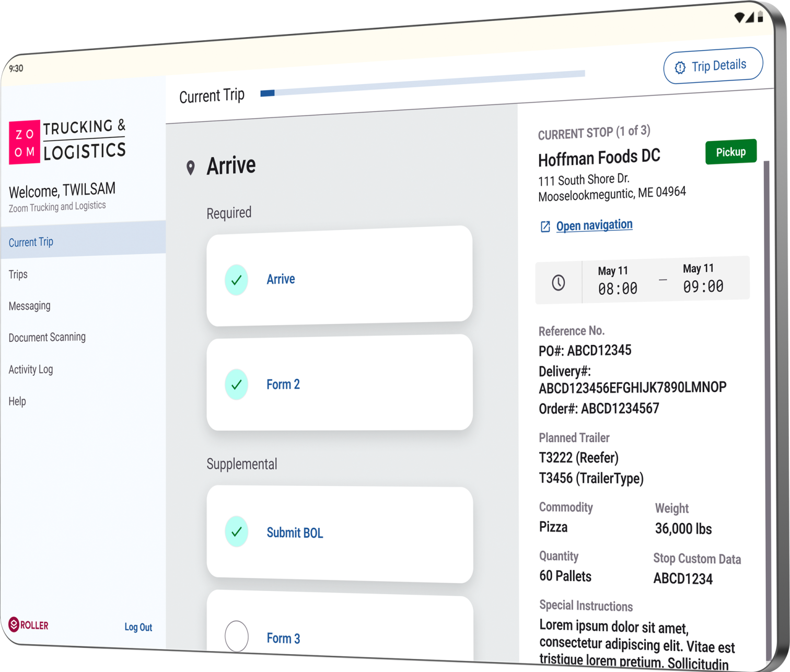This screenshot has width=790, height=672.
Task: Open Document Scanning from sidebar
Action: [47, 338]
